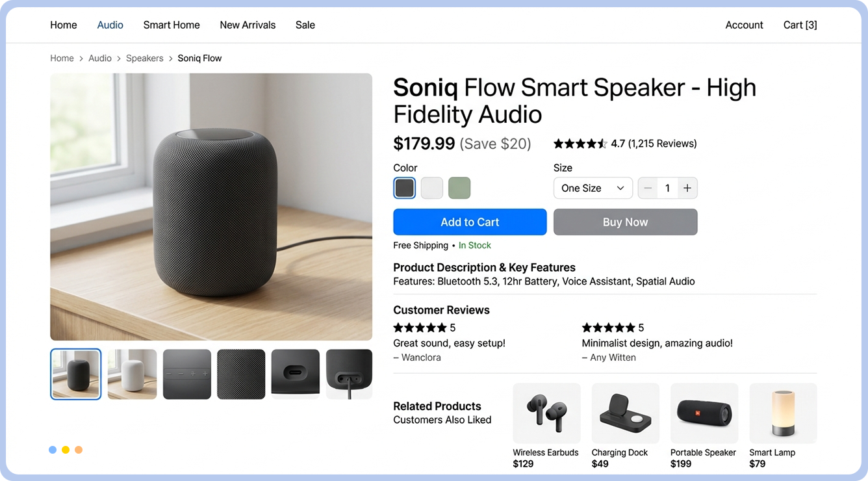This screenshot has height=481, width=868.
Task: Increase quantity with the plus icon
Action: (x=687, y=188)
